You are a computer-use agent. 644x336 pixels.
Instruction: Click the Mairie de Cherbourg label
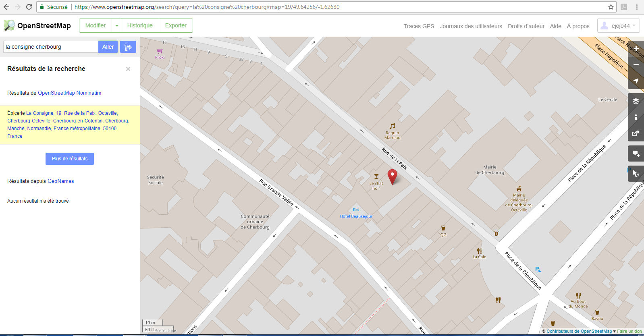click(x=490, y=170)
